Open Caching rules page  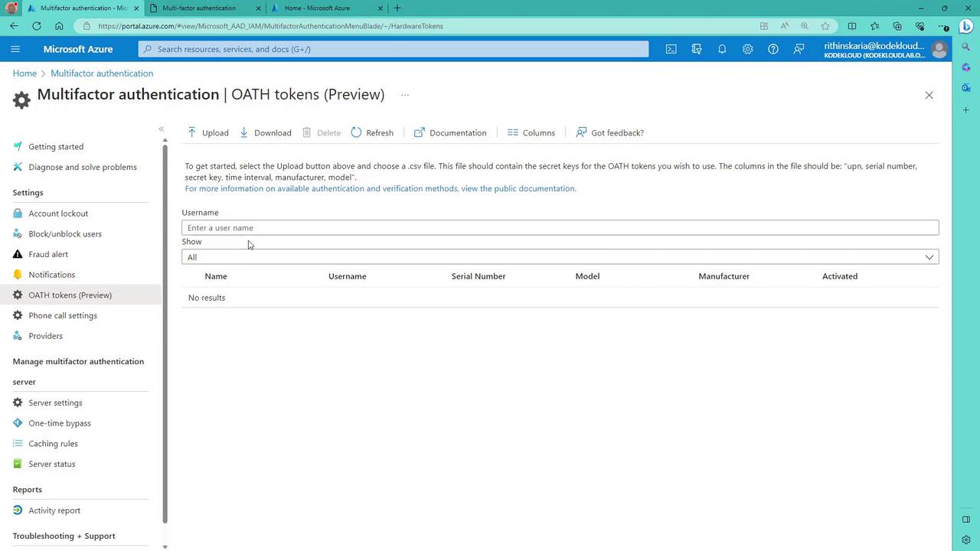tap(53, 444)
